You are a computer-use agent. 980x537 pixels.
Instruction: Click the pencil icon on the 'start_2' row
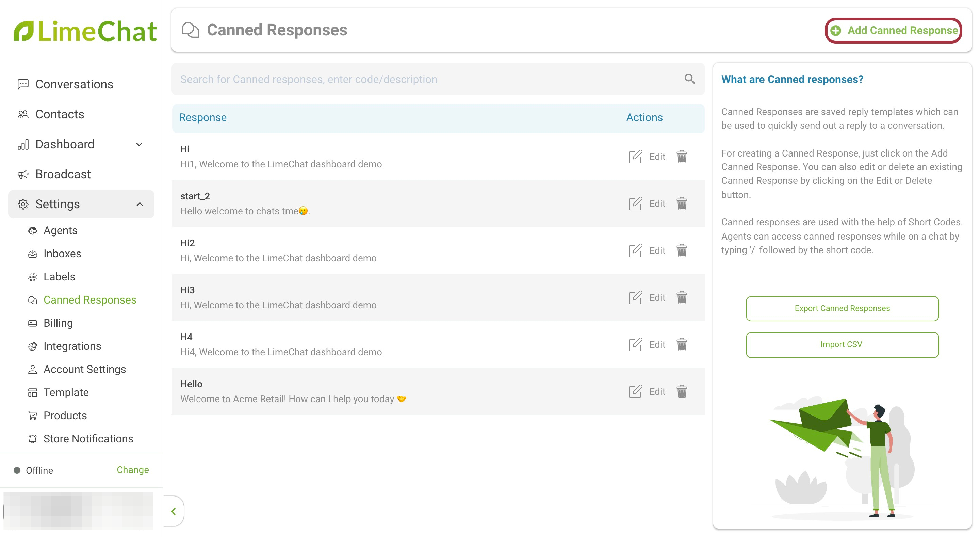pyautogui.click(x=635, y=204)
